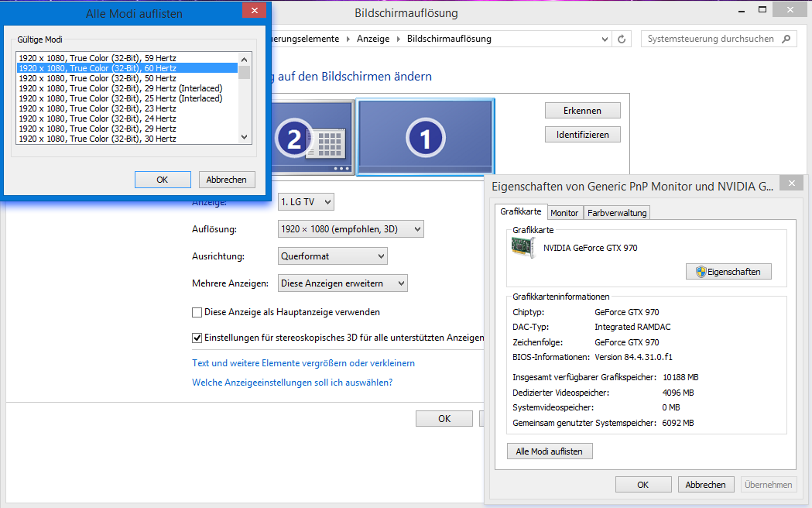Select 1920 x 1080 24 Hertz mode
812x508 pixels.
tap(127, 118)
